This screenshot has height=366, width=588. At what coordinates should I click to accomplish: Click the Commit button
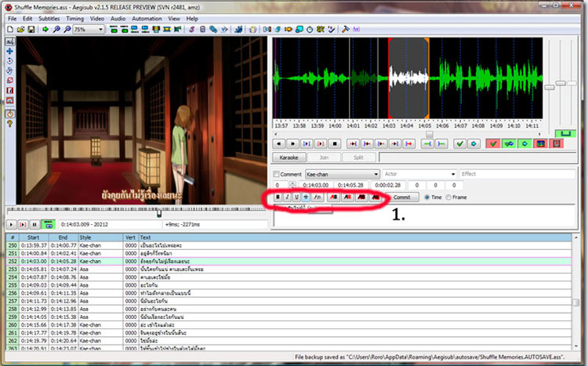[x=402, y=197]
